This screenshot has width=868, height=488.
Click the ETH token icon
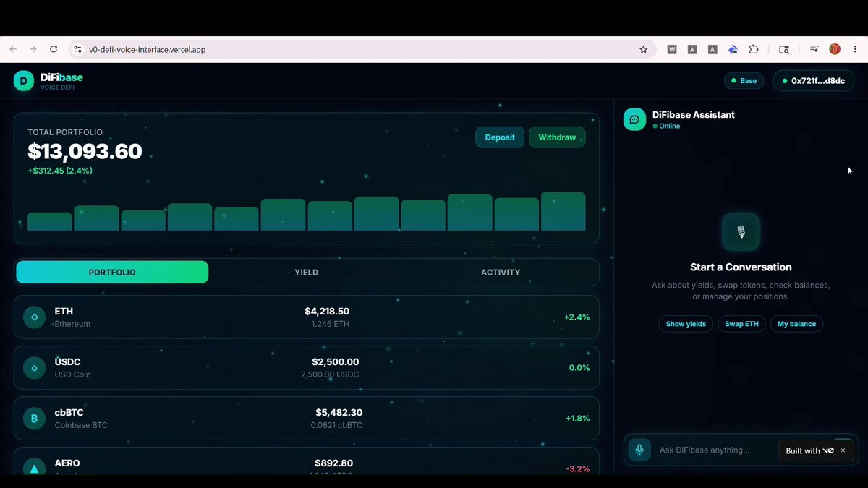click(34, 317)
